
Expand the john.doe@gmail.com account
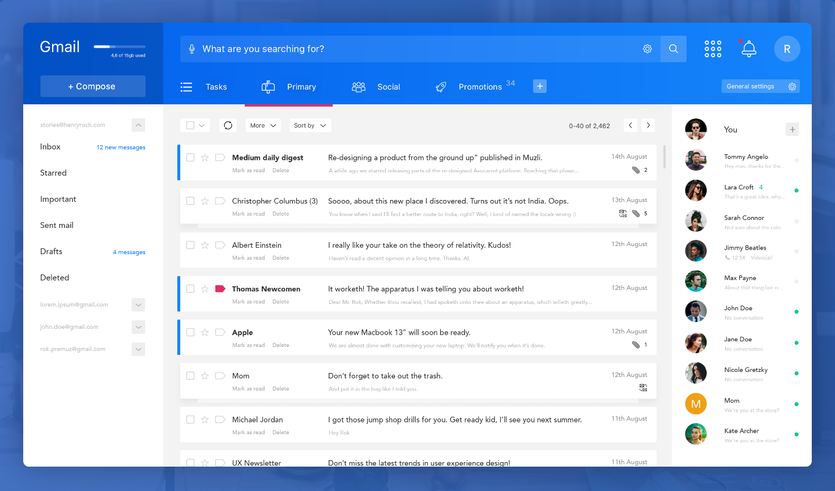tap(138, 327)
